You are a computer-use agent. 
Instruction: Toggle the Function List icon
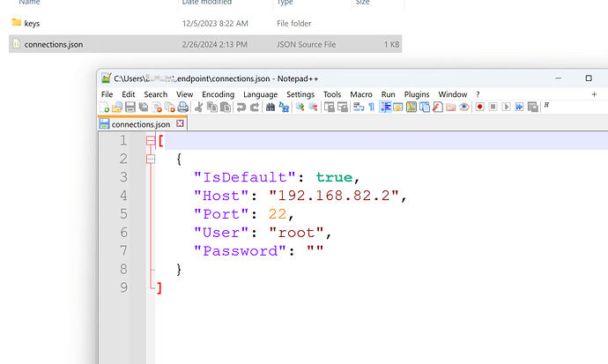[x=438, y=107]
